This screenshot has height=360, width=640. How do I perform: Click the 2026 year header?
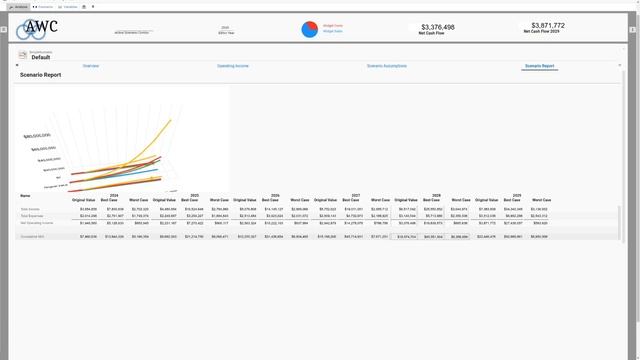275,196
